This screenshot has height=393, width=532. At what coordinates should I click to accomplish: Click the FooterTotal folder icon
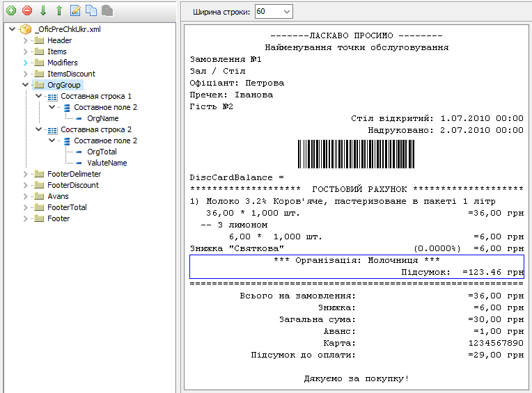click(x=40, y=208)
